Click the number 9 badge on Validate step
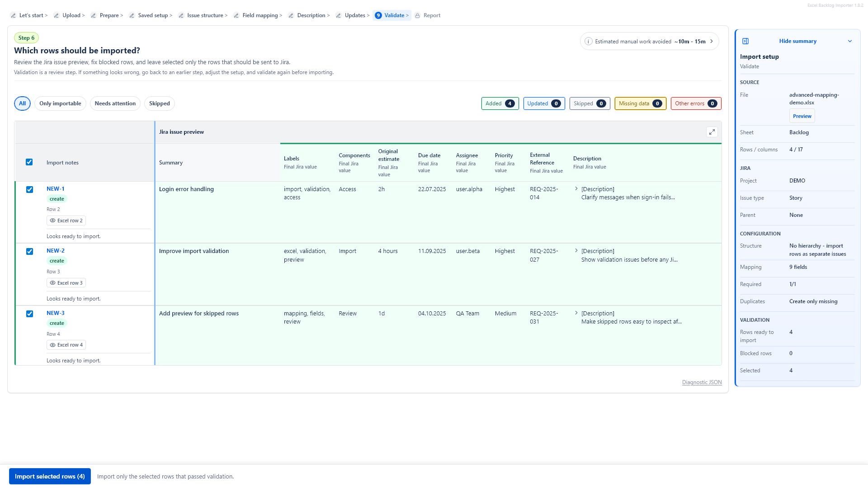Viewport: 868px width, 488px height. (x=378, y=15)
